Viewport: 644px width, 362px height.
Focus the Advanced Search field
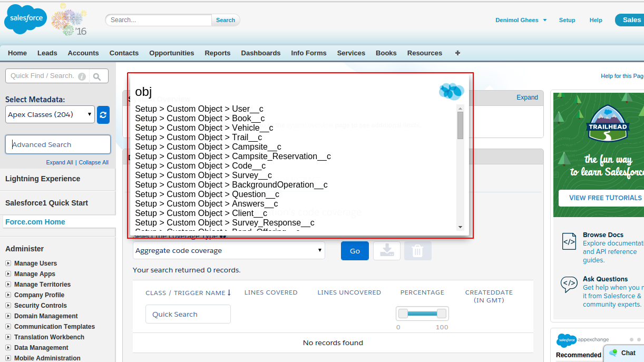58,144
